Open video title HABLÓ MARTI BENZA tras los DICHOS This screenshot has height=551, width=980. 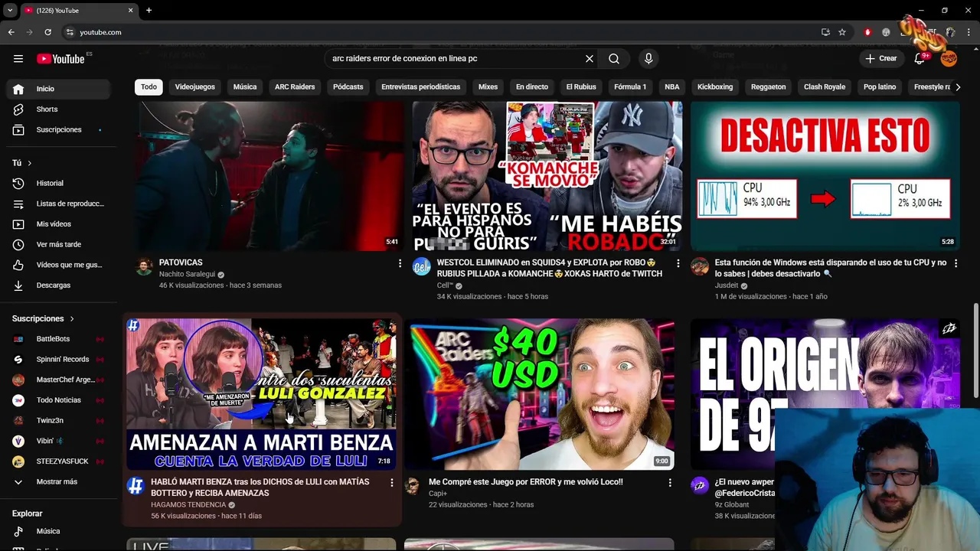[x=260, y=487]
